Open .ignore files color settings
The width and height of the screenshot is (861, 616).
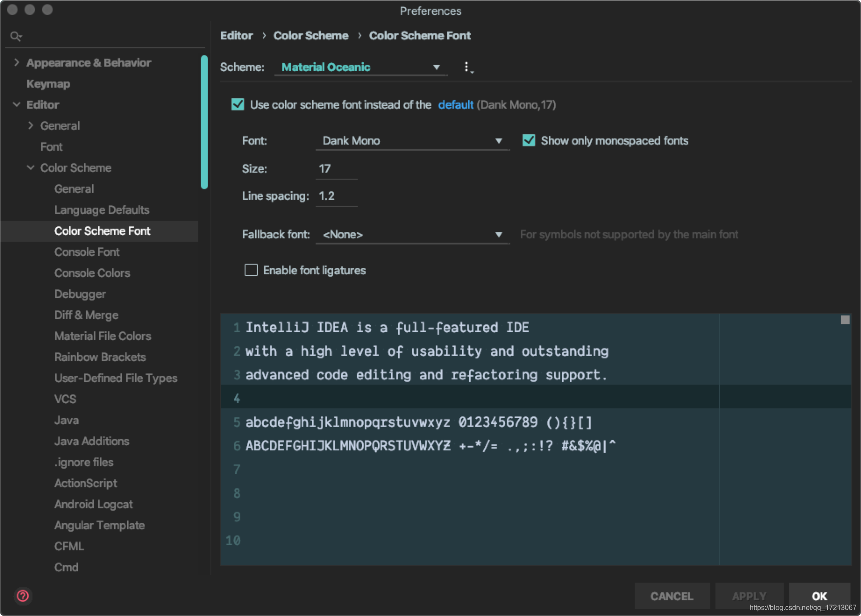tap(84, 462)
